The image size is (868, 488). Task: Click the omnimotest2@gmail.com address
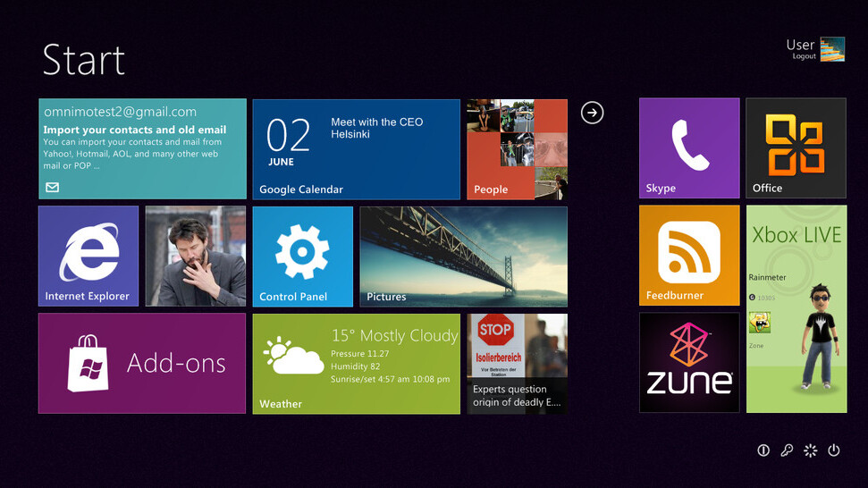click(120, 112)
